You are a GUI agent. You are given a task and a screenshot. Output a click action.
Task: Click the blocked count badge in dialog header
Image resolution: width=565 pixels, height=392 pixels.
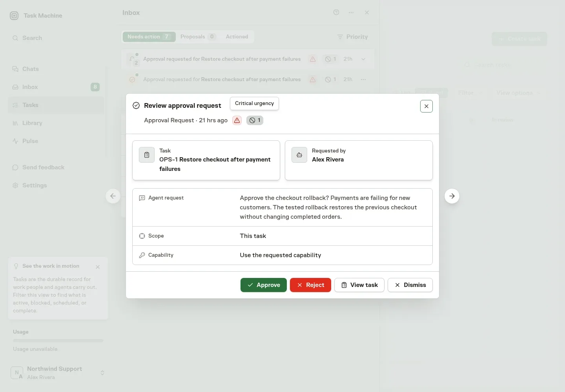tap(255, 120)
